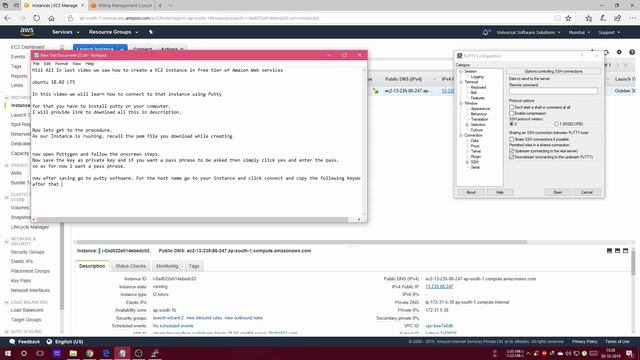The width and height of the screenshot is (640, 360).
Task: Open the Actions dropdown in EC2
Action: pos(172,49)
